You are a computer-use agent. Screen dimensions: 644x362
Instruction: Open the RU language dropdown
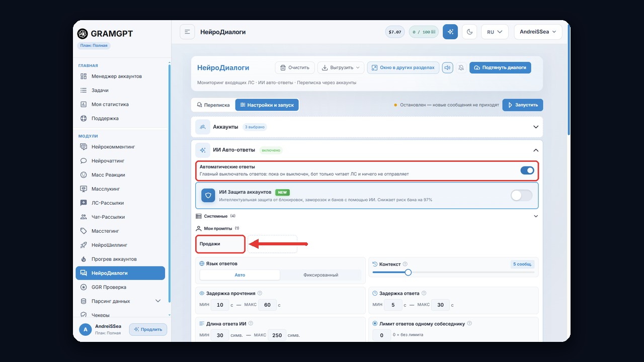495,32
